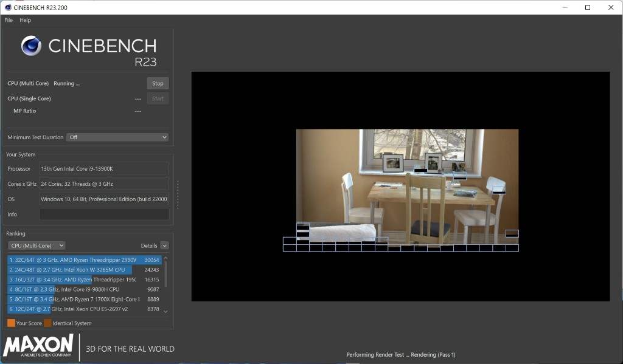The width and height of the screenshot is (623, 364).
Task: Open the Help menu
Action: [x=25, y=20]
